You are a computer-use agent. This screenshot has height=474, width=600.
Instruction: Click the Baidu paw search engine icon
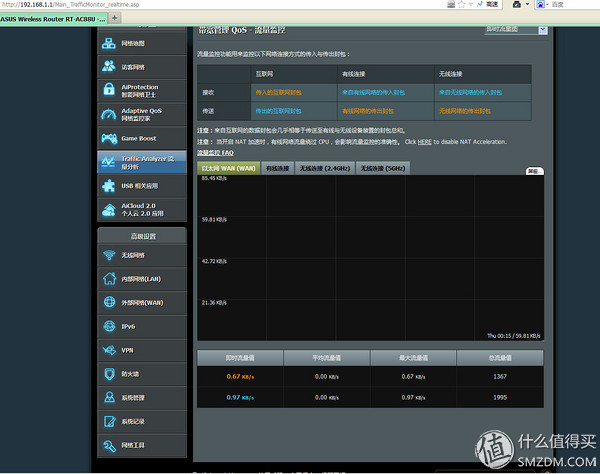(540, 4)
